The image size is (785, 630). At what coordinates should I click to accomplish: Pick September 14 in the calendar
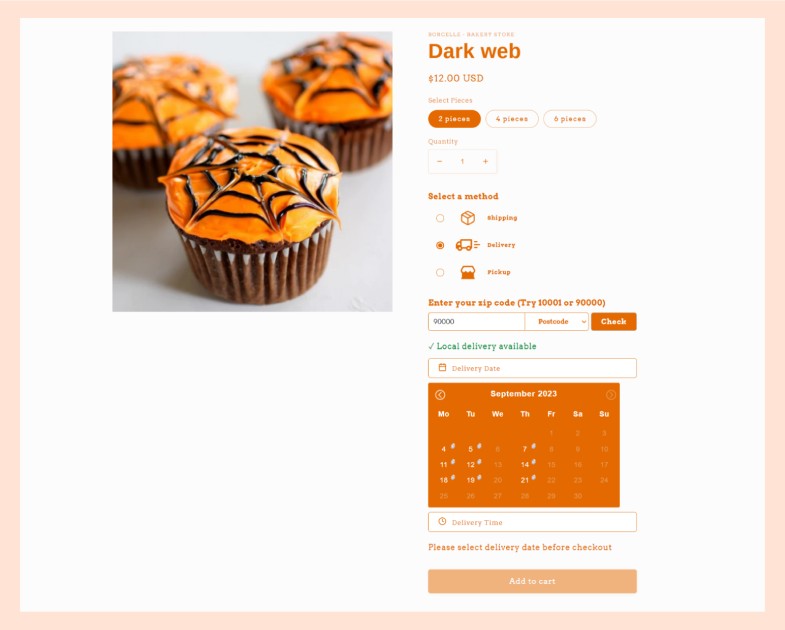(525, 465)
